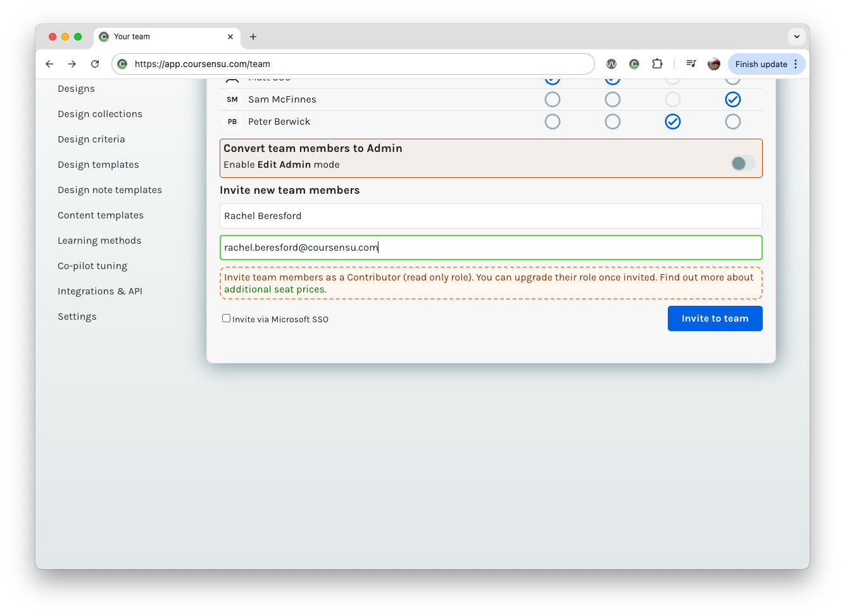Open Design collections in the sidebar
845x616 pixels.
point(100,114)
